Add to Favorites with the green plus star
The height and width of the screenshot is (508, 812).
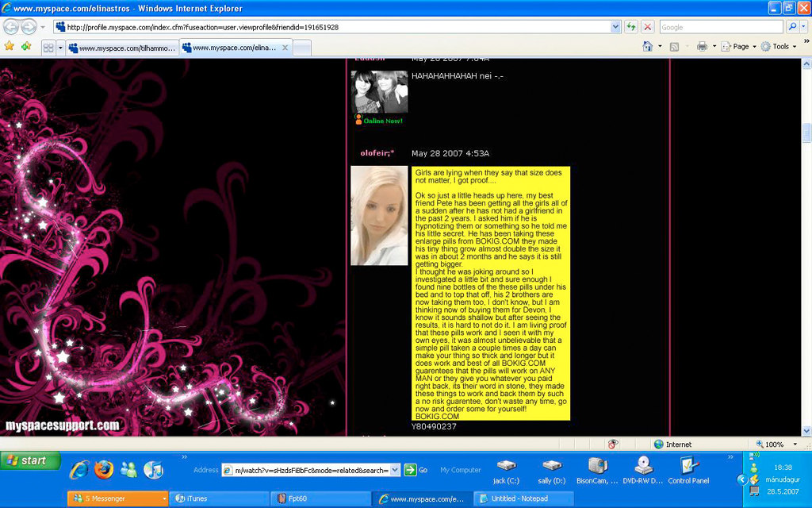tap(26, 47)
